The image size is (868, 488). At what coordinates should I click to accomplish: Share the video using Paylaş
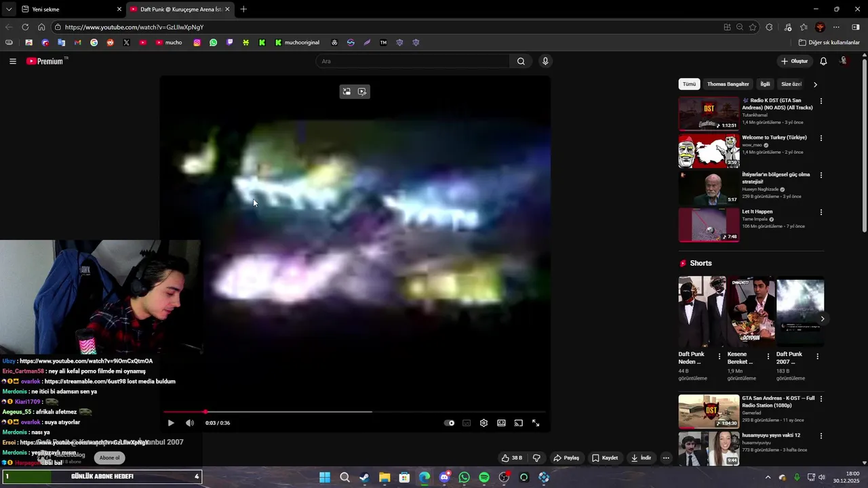566,458
